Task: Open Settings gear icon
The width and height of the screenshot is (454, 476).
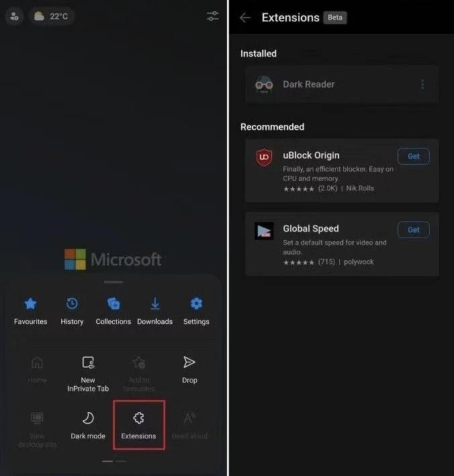Action: (x=196, y=304)
